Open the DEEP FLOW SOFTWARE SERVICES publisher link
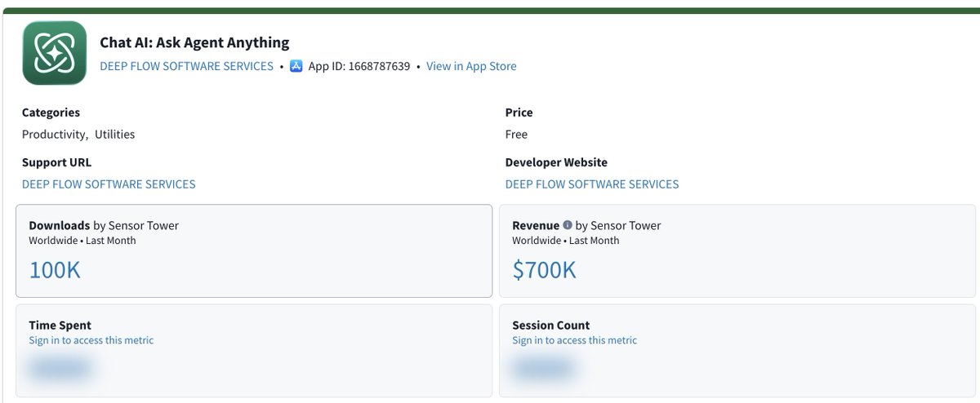980x403 pixels. (x=186, y=66)
